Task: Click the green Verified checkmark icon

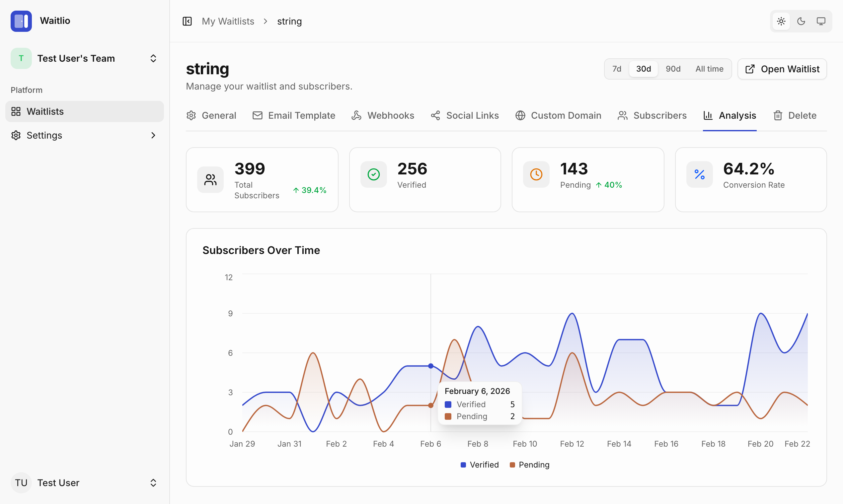Action: [x=373, y=174]
